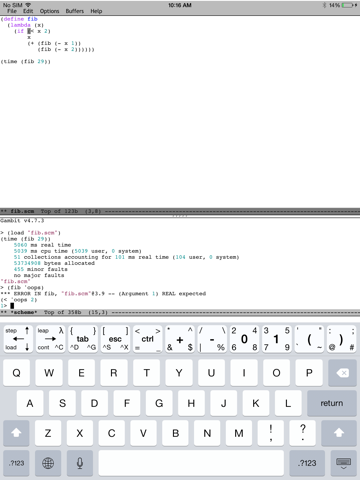Screen dimensions: 360x480
Task: Tap the G key
Action: click(x=159, y=403)
